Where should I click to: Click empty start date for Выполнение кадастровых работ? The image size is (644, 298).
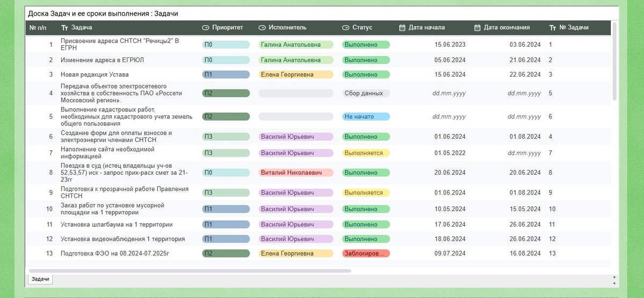[x=449, y=116]
